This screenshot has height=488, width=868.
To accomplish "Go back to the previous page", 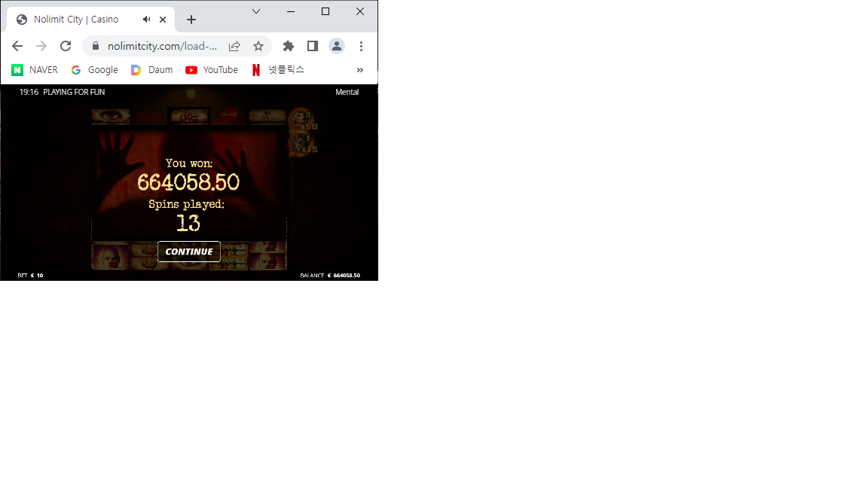I will coord(17,46).
